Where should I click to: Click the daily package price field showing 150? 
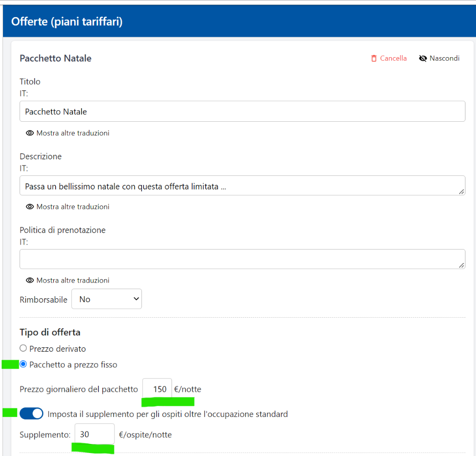click(x=157, y=389)
